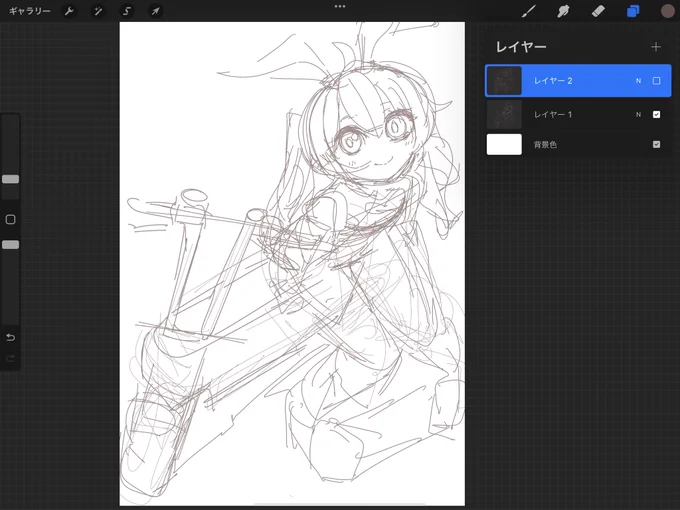This screenshot has height=510, width=680.
Task: Select the レイヤー 1 layer row
Action: coord(578,114)
